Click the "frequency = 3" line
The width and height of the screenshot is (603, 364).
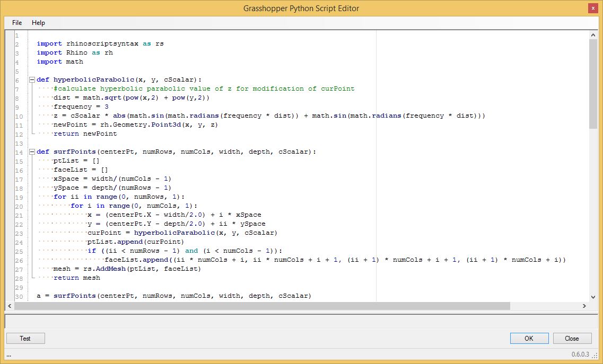tap(81, 107)
